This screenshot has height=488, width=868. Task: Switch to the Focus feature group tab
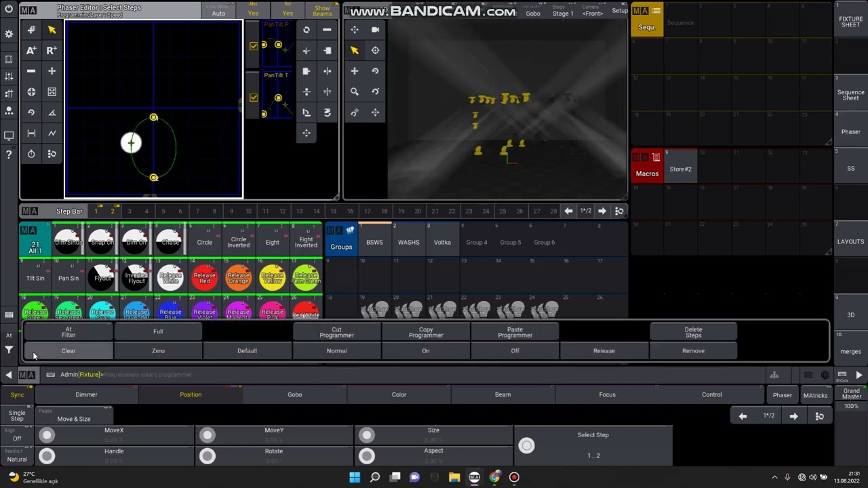tap(607, 394)
